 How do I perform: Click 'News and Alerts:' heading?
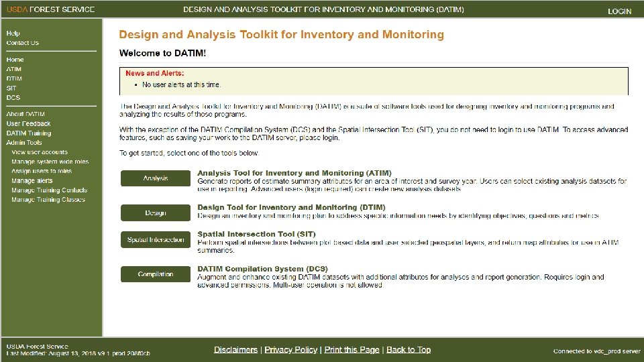click(x=155, y=73)
